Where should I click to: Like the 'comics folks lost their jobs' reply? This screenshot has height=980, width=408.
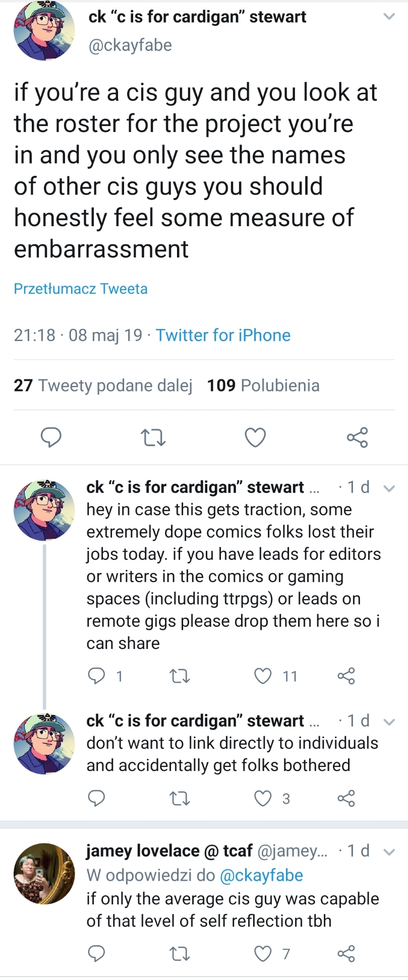click(263, 676)
